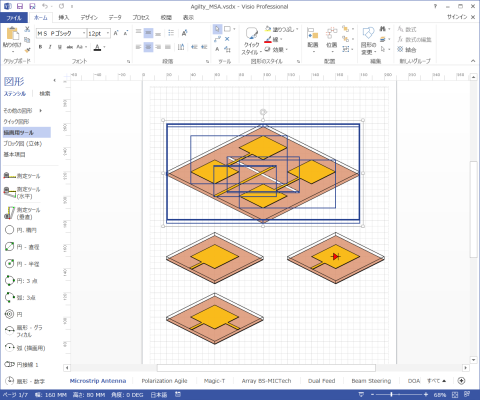The height and width of the screenshot is (400, 480).
Task: Click the lone-patch antenna shape, lower left
Action: click(215, 319)
